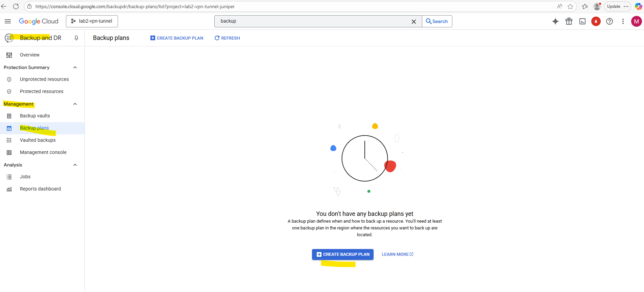Open the help question mark icon

[x=610, y=21]
